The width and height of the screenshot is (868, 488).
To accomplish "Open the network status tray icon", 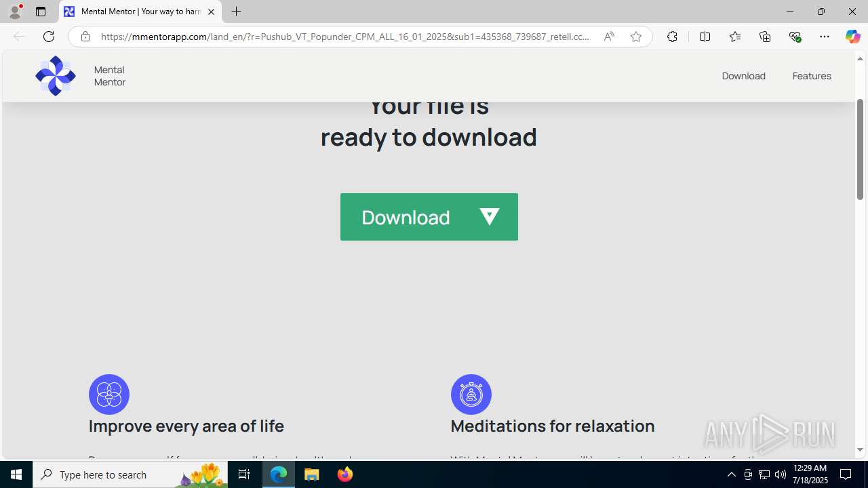I will coord(764,474).
